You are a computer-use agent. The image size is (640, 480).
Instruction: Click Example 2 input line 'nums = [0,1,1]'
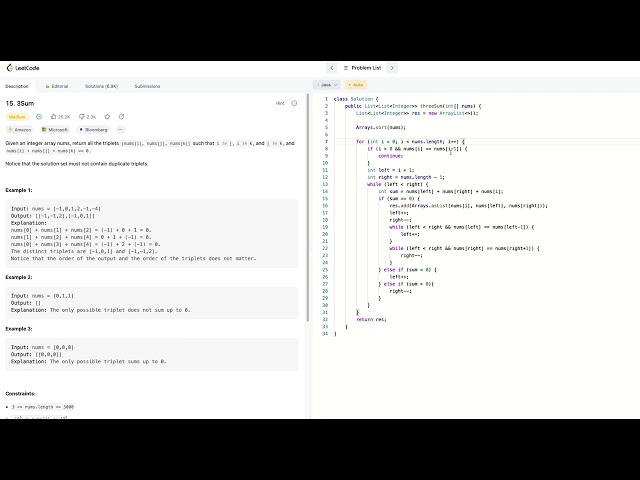[53, 296]
